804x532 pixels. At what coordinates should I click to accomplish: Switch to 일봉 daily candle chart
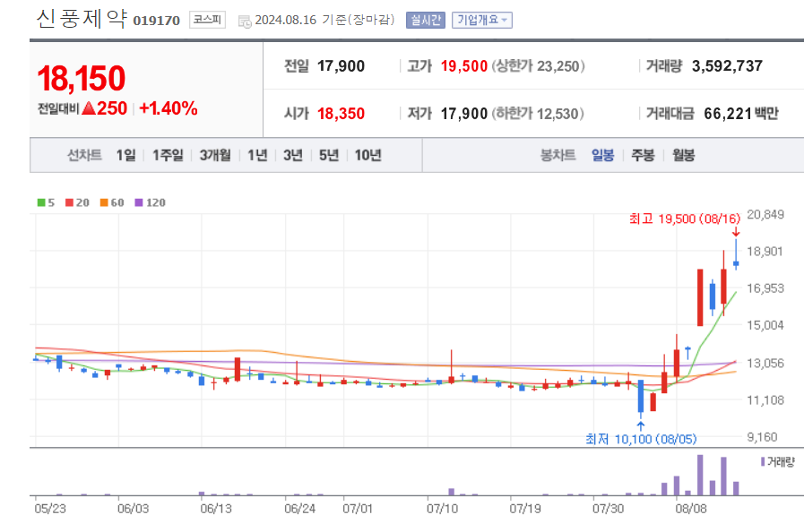point(602,155)
